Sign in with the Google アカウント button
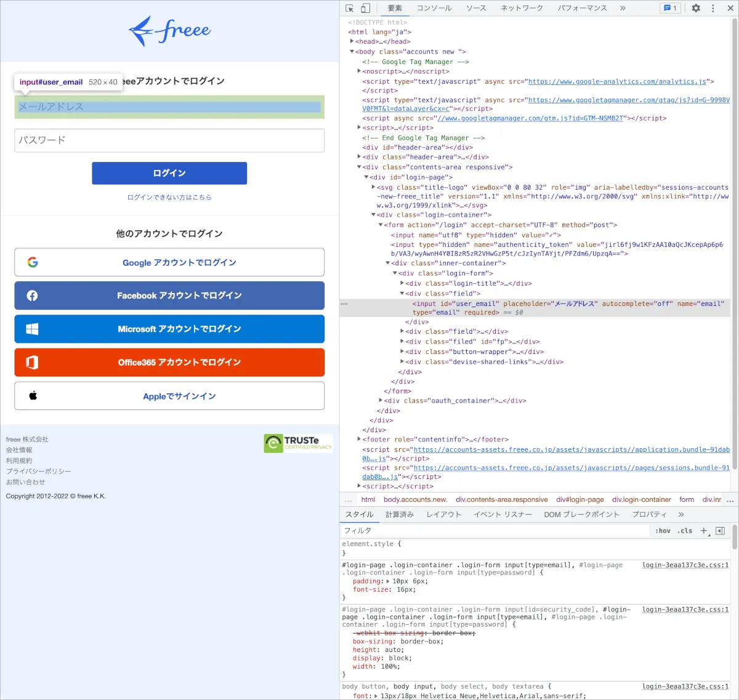Viewport: 739px width, 700px height. click(169, 262)
